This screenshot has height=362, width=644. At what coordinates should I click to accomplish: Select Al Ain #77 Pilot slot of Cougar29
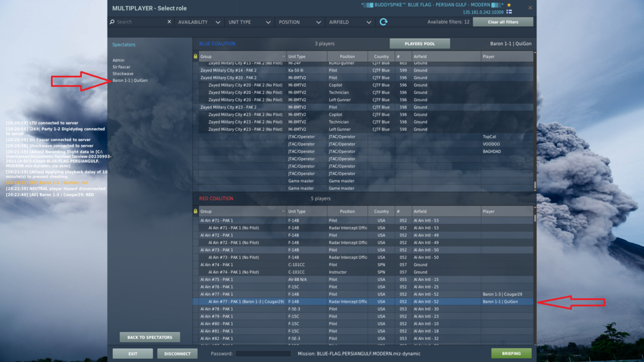click(363, 294)
